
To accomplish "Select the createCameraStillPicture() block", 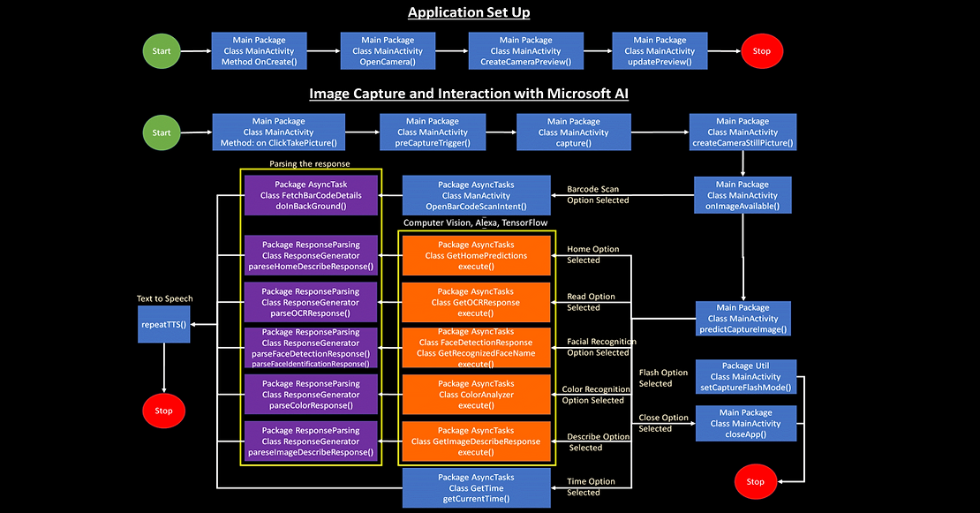I will click(x=743, y=132).
